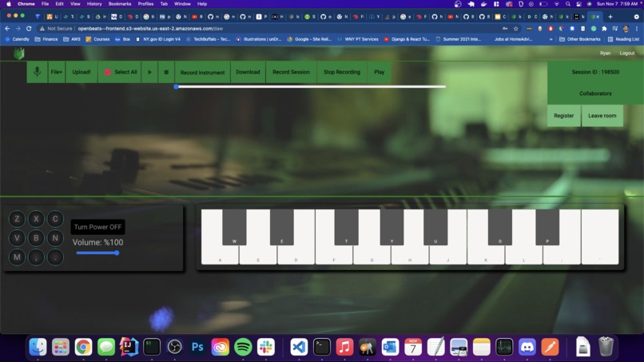Click Session ID : 198500 text
Image resolution: width=644 pixels, height=362 pixels.
tap(595, 72)
